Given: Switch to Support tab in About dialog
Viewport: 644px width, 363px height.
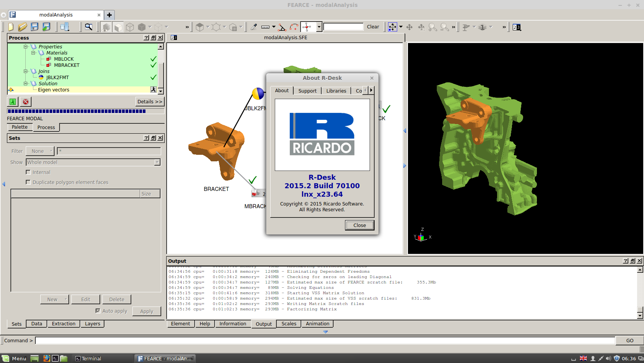Looking at the screenshot, I should (307, 91).
